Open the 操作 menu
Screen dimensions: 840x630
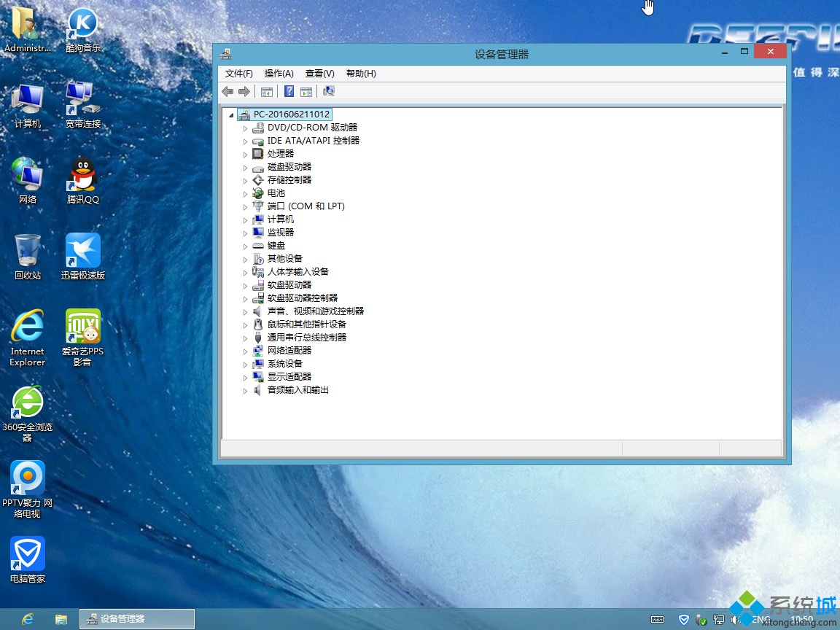[278, 73]
